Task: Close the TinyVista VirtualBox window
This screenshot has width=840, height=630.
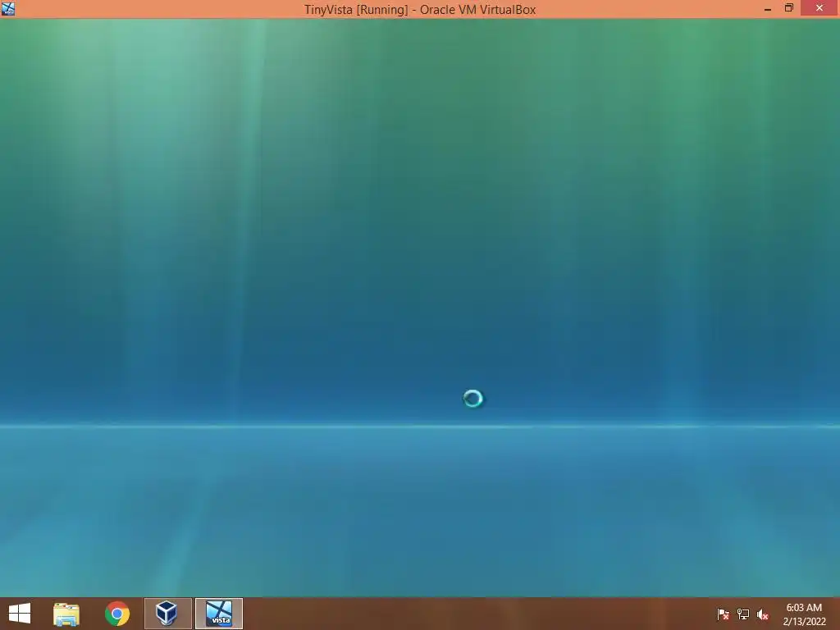Action: coord(819,8)
